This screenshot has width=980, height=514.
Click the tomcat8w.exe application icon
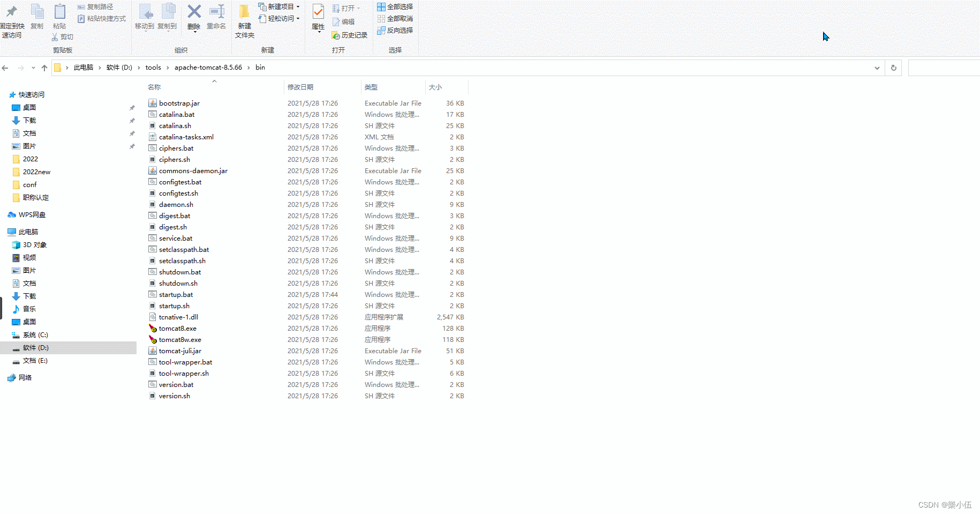153,340
